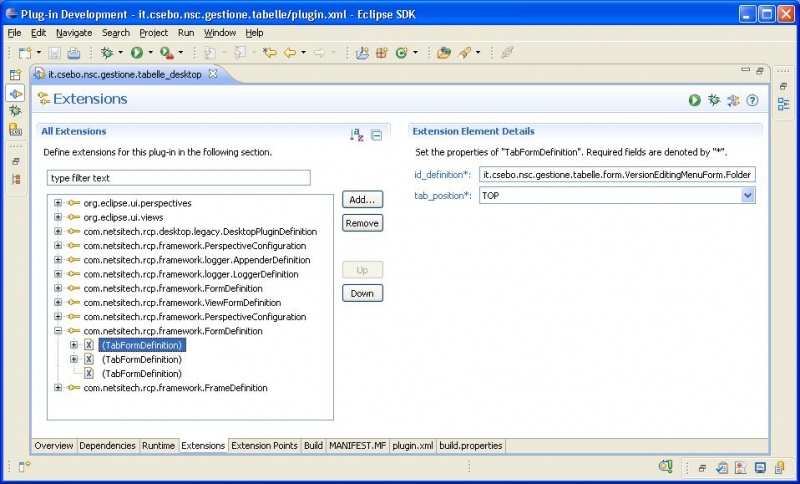The height and width of the screenshot is (484, 800).
Task: Switch to Debug perspective in left sidebar
Action: (x=15, y=111)
